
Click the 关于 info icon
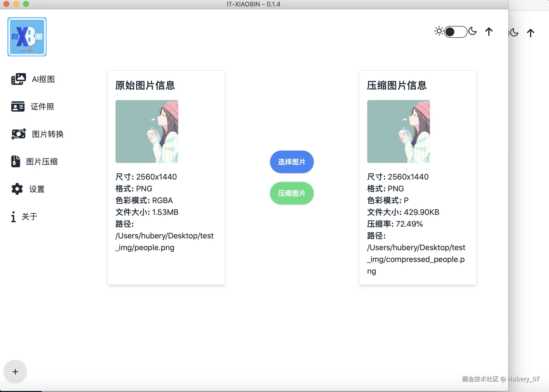tap(13, 217)
